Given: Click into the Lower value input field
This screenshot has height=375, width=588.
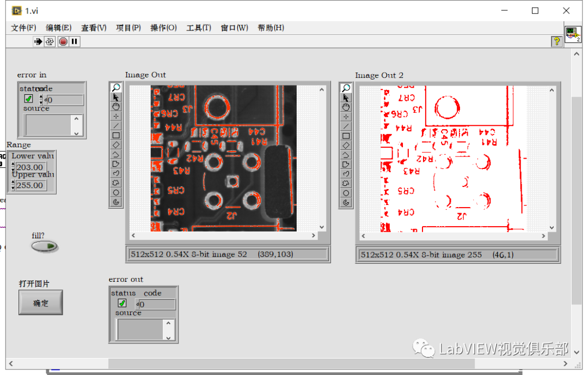Looking at the screenshot, I should pyautogui.click(x=31, y=167).
